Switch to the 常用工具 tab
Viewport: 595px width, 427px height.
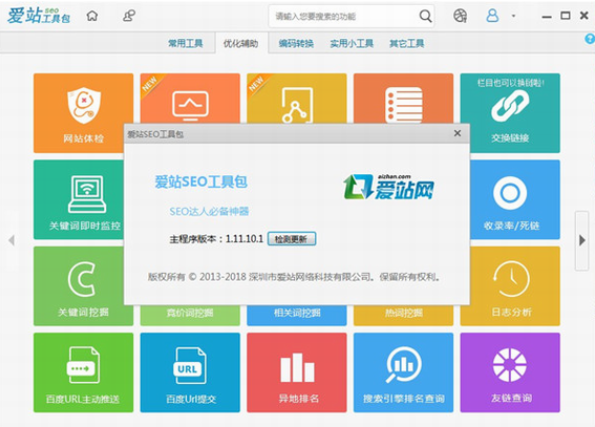[185, 43]
